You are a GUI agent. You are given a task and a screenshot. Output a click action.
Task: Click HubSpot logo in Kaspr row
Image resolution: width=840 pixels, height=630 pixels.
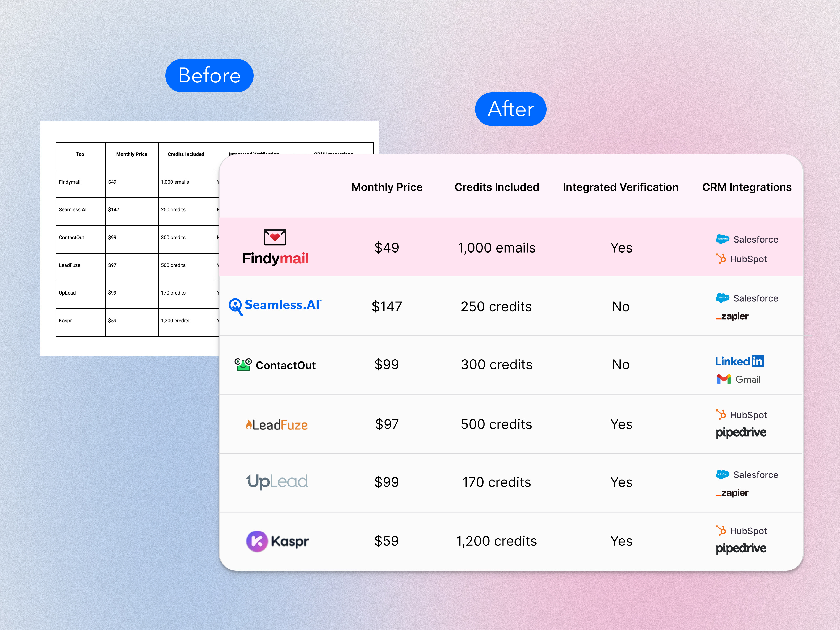click(741, 531)
